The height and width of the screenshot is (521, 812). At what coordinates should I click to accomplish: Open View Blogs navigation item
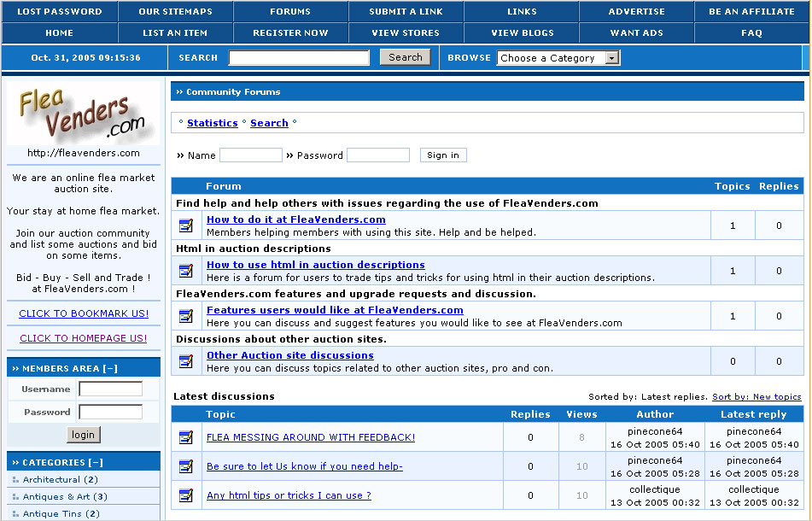pyautogui.click(x=522, y=32)
